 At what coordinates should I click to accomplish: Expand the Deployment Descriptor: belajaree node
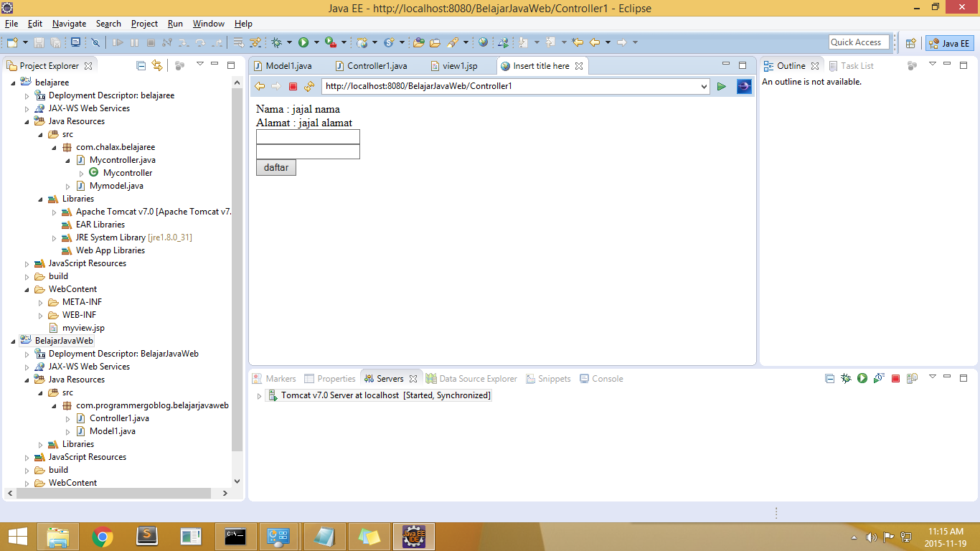(27, 95)
